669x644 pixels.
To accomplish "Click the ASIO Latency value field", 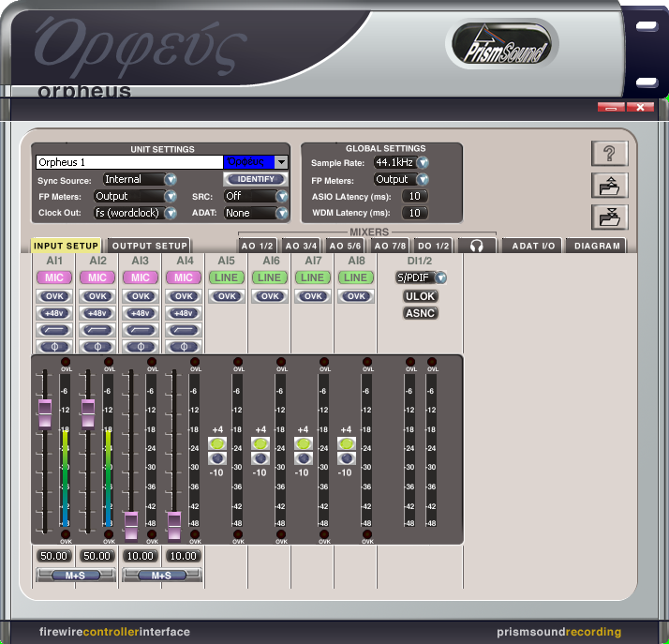I will (414, 196).
